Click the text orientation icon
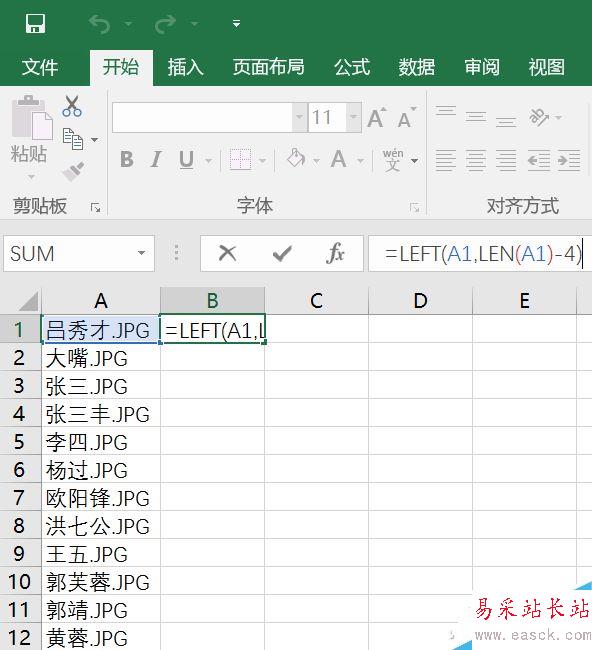Viewport: 592px width, 650px height. point(539,117)
